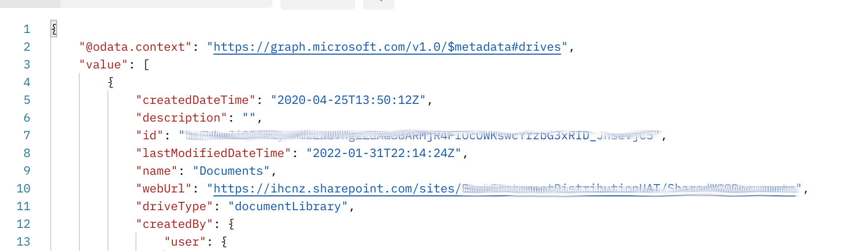The image size is (868, 251).
Task: Open the graph.microsoft.com metadata drives link
Action: pyautogui.click(x=387, y=47)
